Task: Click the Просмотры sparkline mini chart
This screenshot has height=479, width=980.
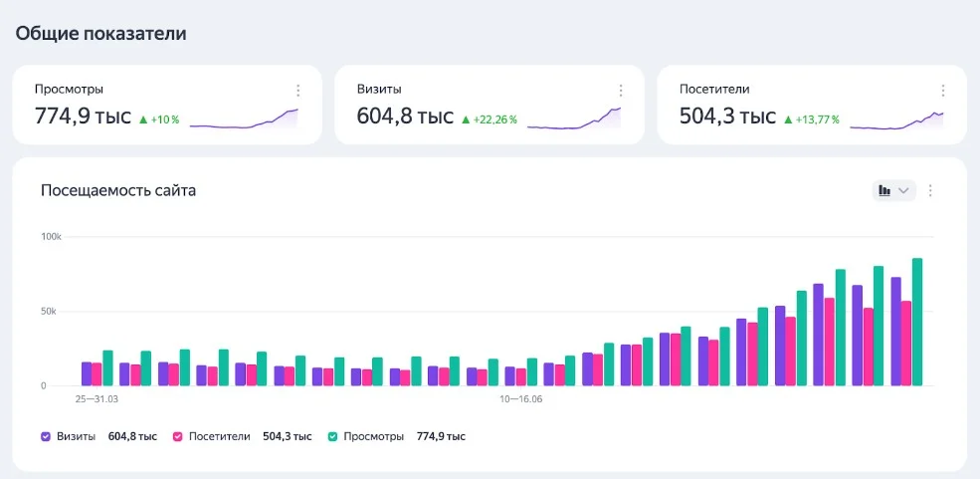Action: [244, 119]
